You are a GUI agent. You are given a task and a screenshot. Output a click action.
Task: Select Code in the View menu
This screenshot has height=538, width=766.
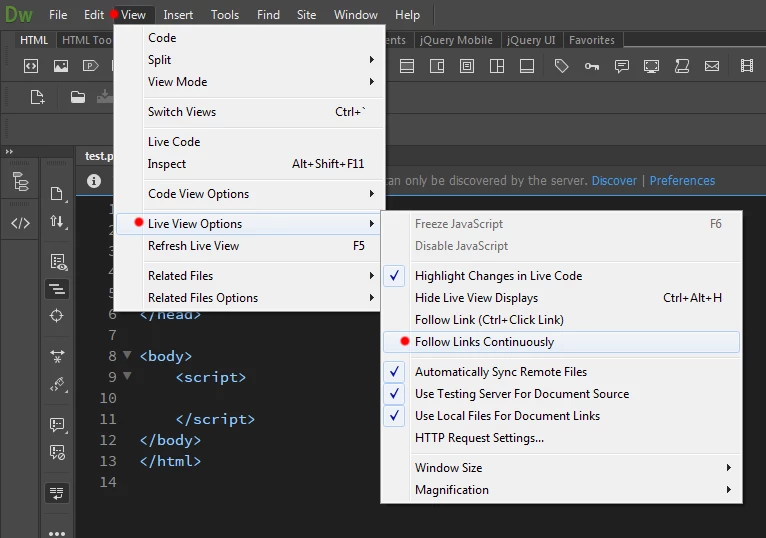click(250, 38)
